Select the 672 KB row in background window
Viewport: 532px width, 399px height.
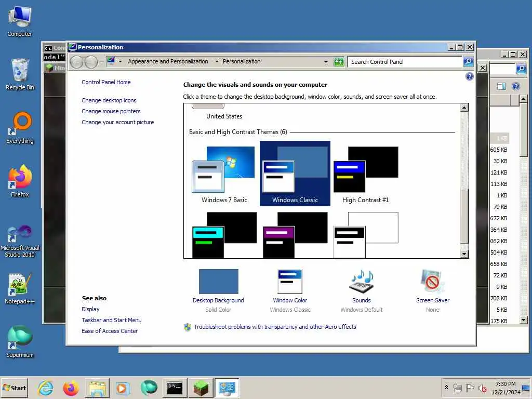pyautogui.click(x=499, y=218)
